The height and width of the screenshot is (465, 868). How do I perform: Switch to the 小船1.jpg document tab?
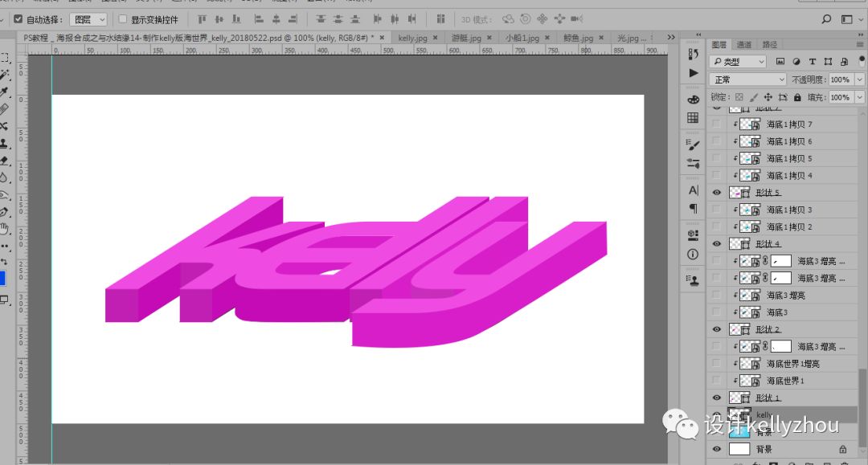pos(522,39)
